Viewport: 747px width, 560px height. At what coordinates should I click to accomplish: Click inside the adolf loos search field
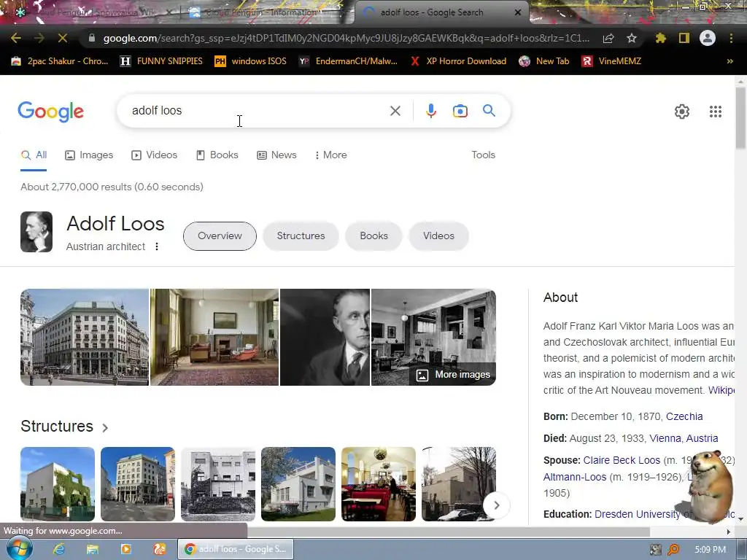(x=258, y=111)
